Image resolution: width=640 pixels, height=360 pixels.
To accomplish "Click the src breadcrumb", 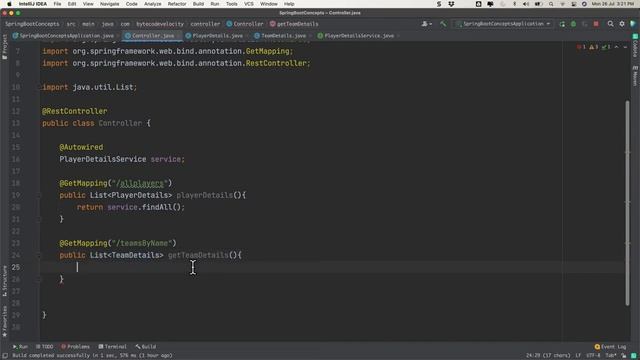I will (71, 24).
